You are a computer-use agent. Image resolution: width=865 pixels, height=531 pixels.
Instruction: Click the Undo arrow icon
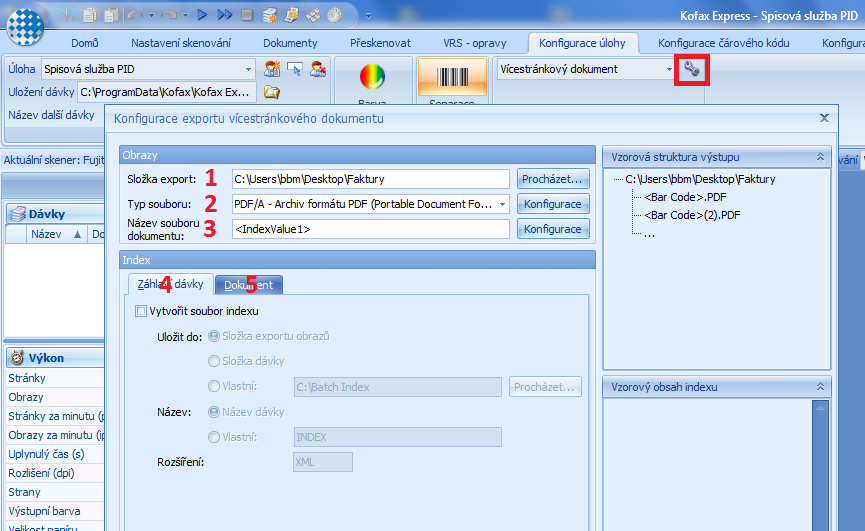135,15
